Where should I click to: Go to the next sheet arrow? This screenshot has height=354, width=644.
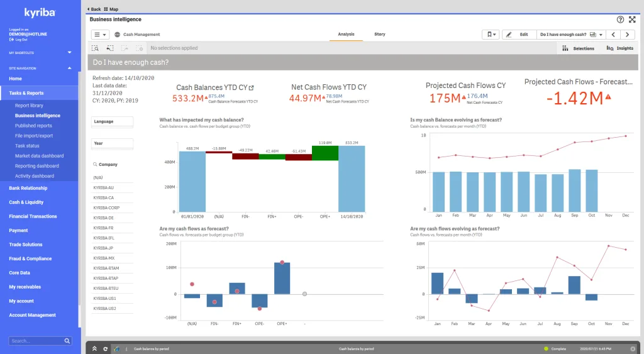tap(627, 35)
